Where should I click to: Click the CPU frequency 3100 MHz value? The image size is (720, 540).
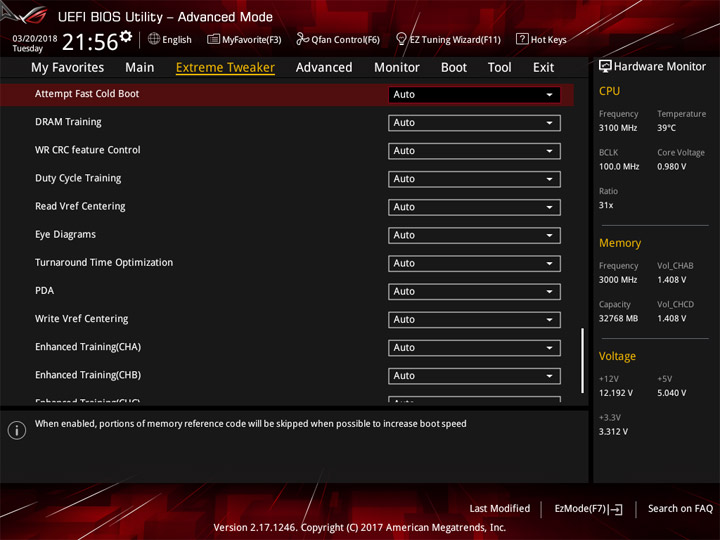618,128
